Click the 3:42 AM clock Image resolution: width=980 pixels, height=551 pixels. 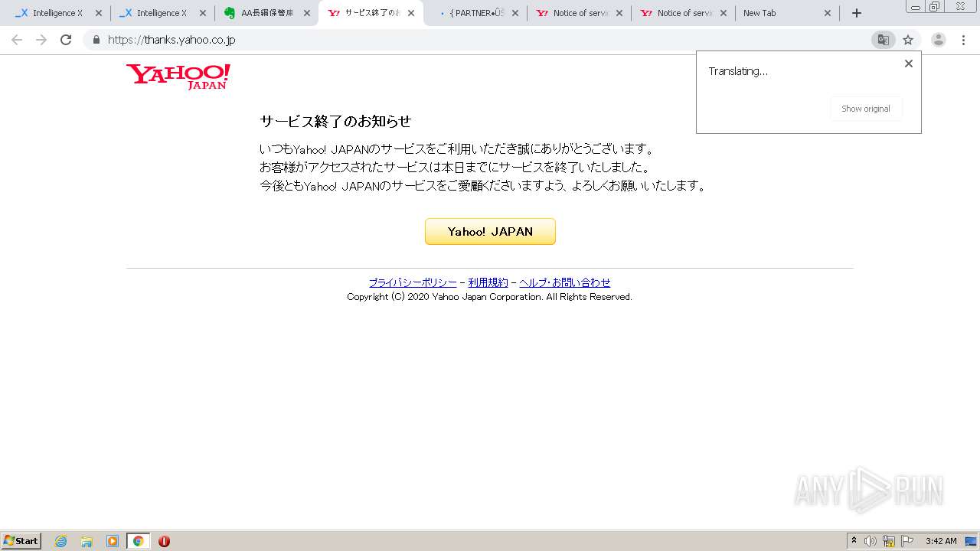click(941, 541)
